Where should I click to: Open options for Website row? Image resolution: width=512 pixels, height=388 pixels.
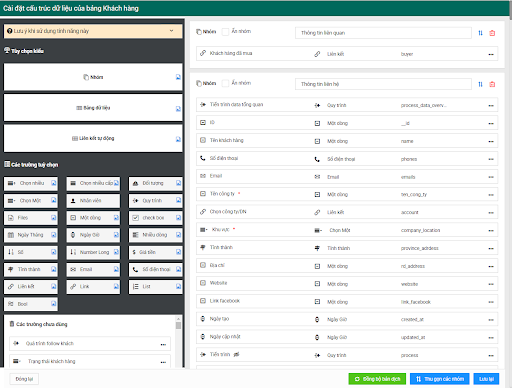tap(491, 284)
